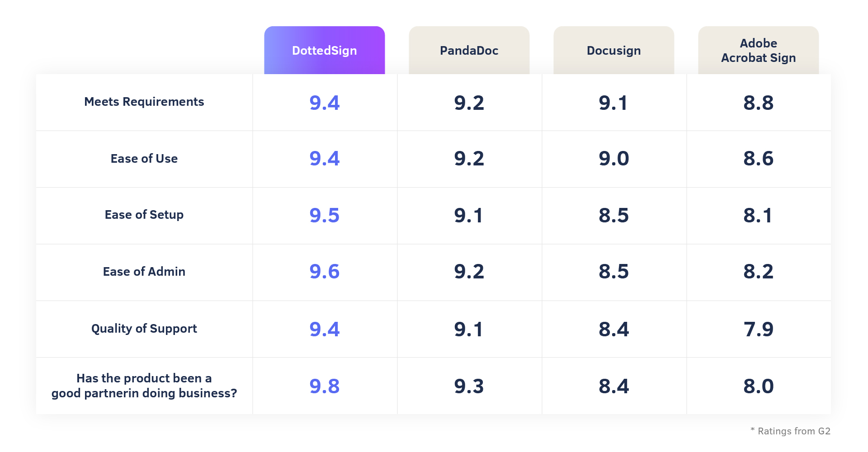Click the Docusign column header
Image resolution: width=868 pixels, height=452 pixels.
614,50
